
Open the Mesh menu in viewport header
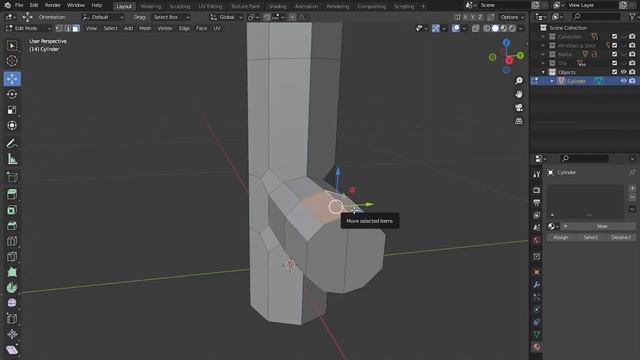[x=145, y=28]
